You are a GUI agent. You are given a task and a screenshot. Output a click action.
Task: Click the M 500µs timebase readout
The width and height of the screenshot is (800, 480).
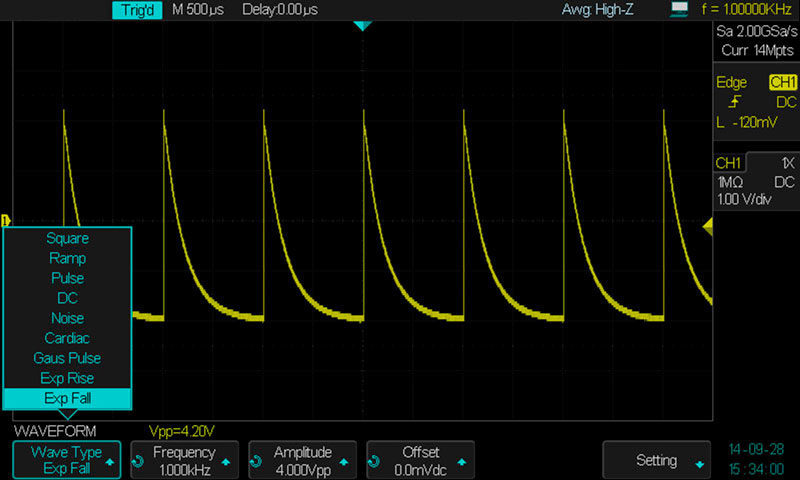tap(198, 10)
